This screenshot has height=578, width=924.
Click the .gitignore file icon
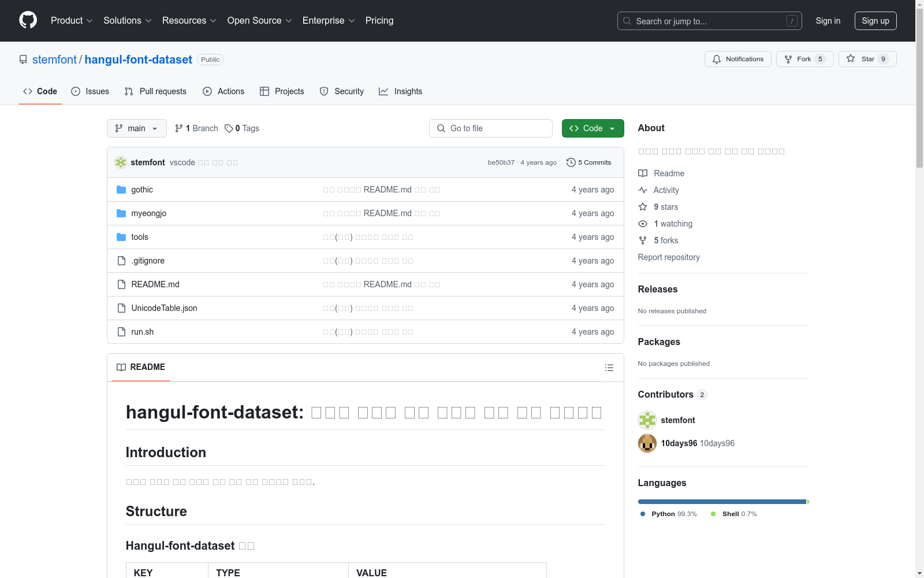(121, 261)
